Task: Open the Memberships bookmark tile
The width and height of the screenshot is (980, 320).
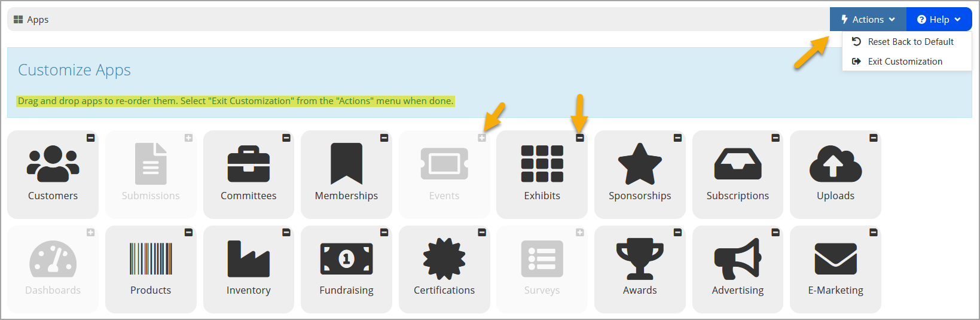Action: pyautogui.click(x=346, y=175)
